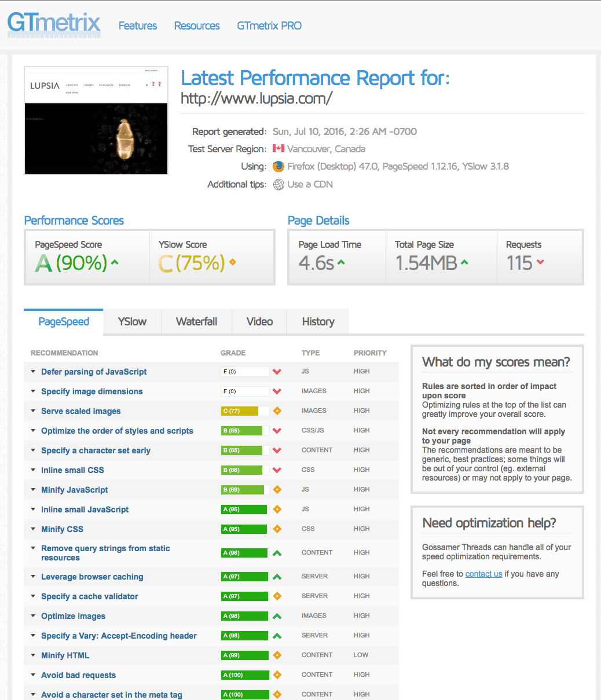Expand the Specify a character set early triangle
This screenshot has width=601, height=700.
coord(33,450)
